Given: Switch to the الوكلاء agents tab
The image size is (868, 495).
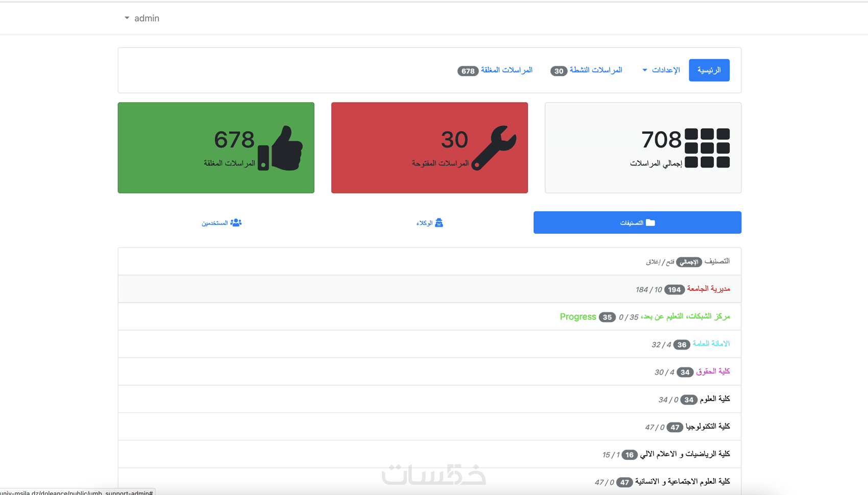Looking at the screenshot, I should click(429, 223).
